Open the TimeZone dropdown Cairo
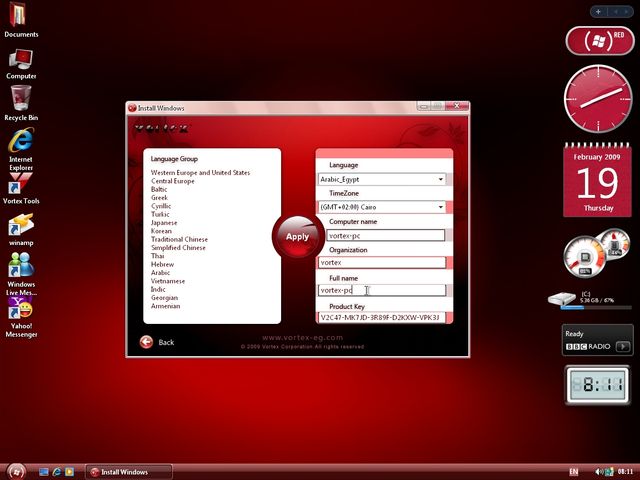The image size is (640, 480). [382, 207]
